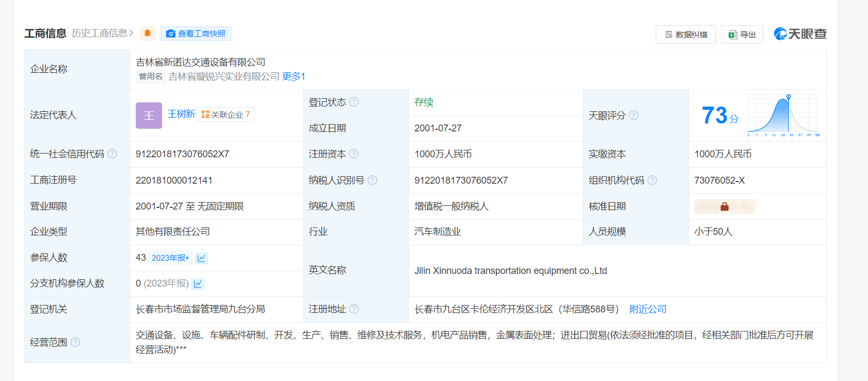Click 增值税一般纳税人 value

(x=451, y=206)
